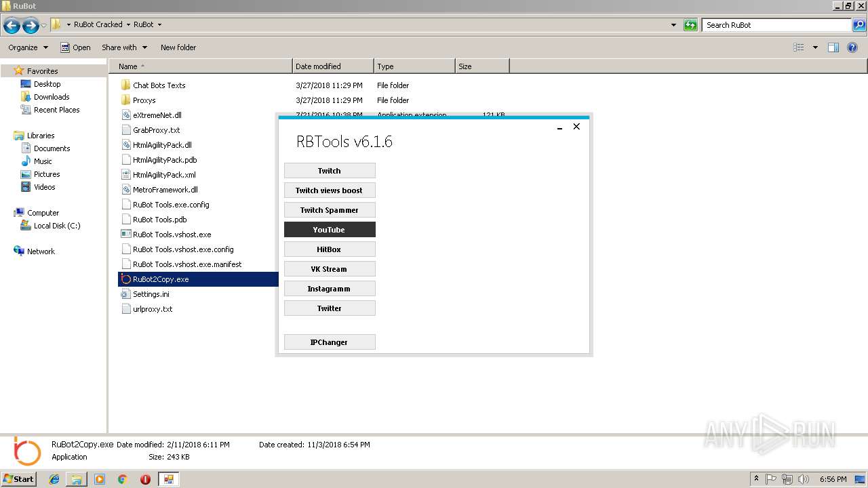Click Open in the Explorer toolbar

point(75,47)
